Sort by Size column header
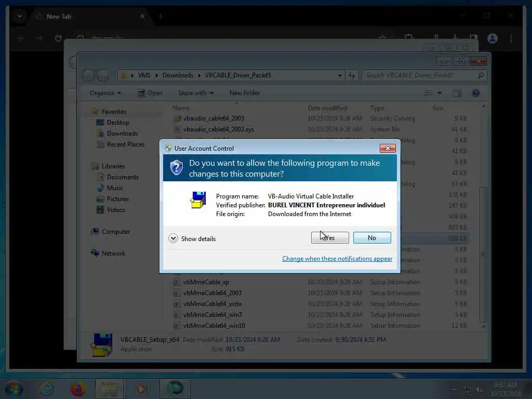Viewport: 532px width, 399px height. point(437,108)
